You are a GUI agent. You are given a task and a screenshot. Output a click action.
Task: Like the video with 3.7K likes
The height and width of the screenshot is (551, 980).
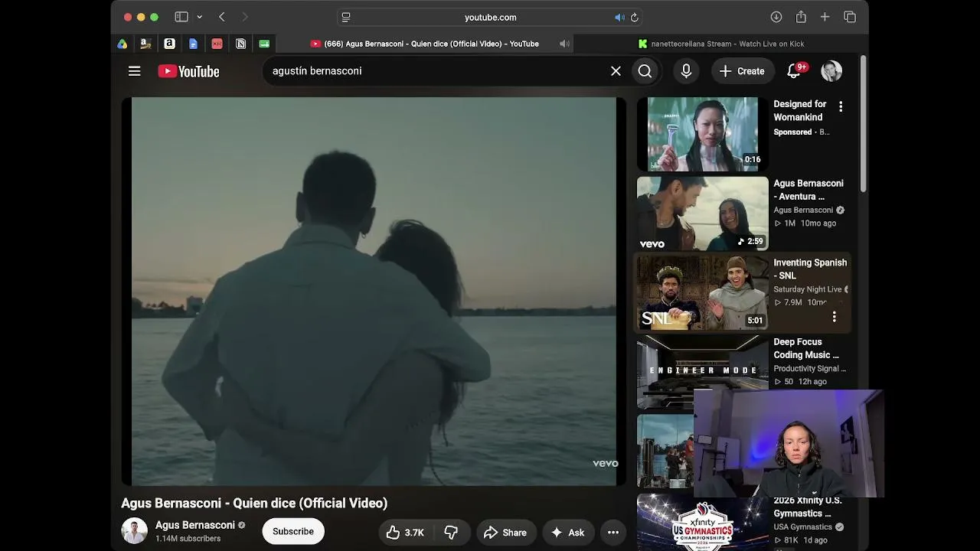click(406, 533)
